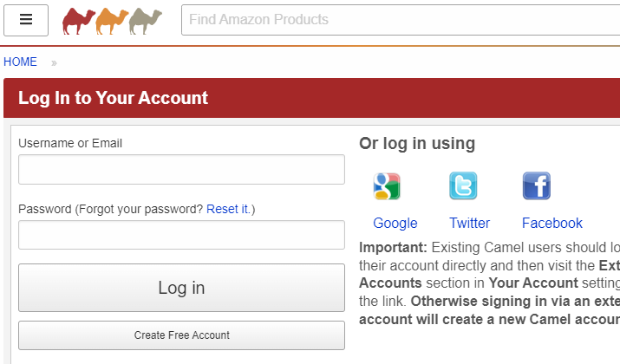Choose the Create Free Account button
Viewport: 620px width, 364px height.
(x=181, y=335)
